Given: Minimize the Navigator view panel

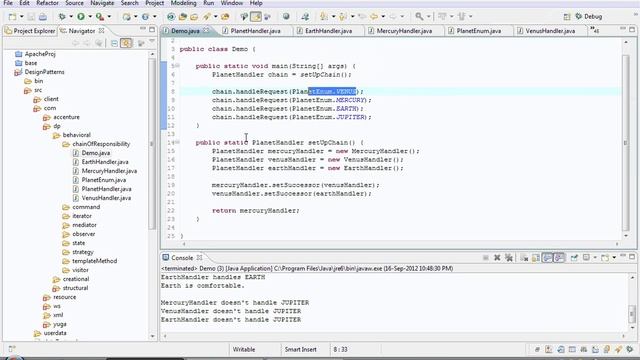Looking at the screenshot, I should click(x=142, y=29).
